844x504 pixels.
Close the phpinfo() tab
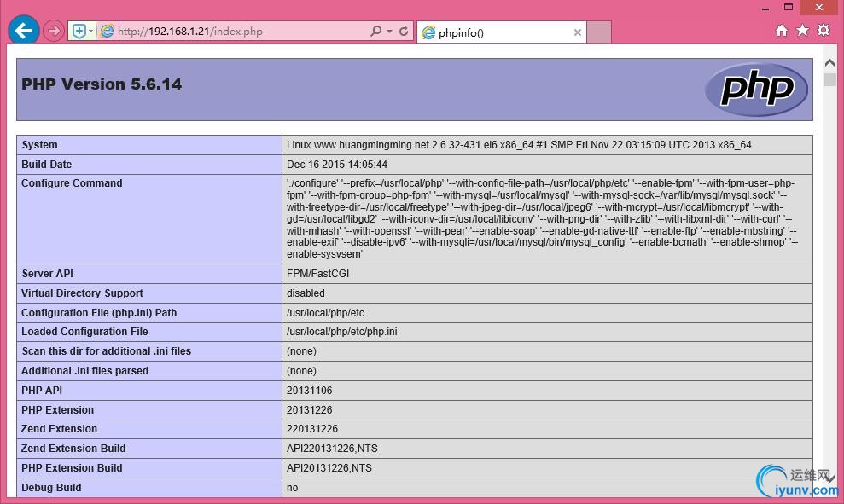tap(578, 32)
